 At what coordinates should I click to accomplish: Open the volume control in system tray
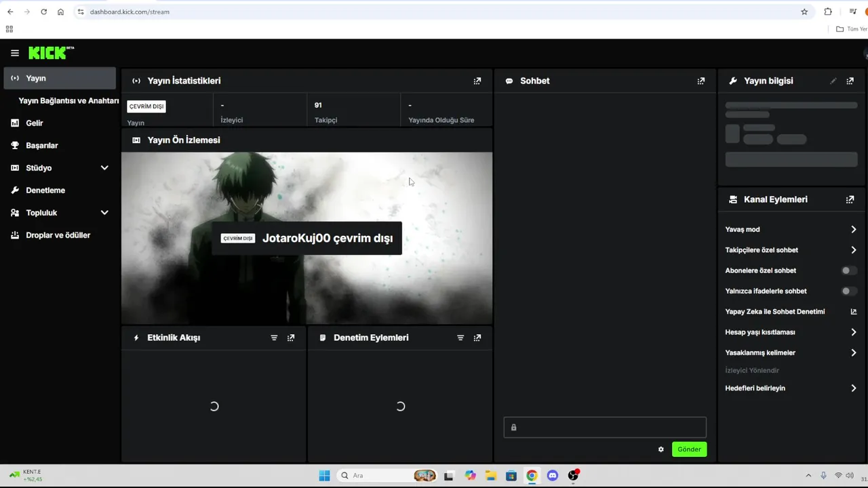(x=850, y=476)
